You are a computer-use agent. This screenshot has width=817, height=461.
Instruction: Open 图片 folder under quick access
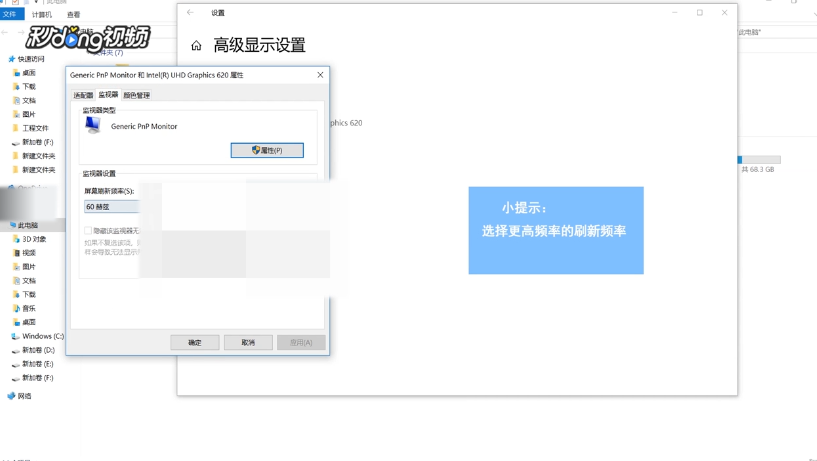pyautogui.click(x=29, y=114)
